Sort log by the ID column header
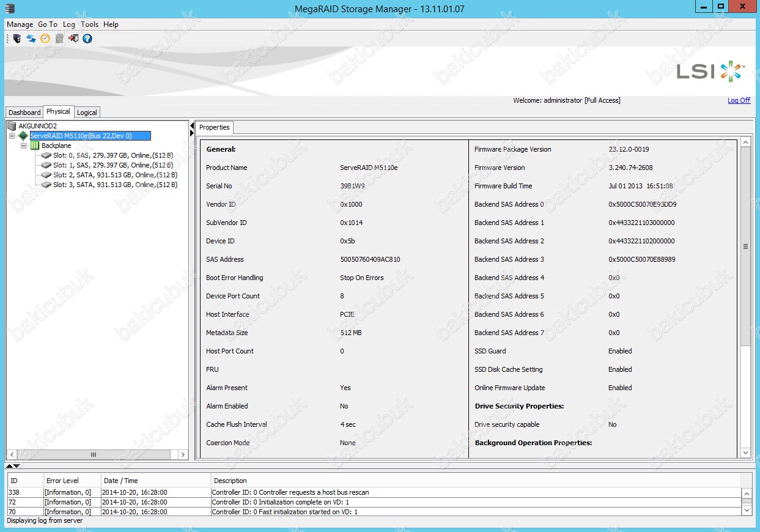This screenshot has height=532, width=760. pyautogui.click(x=25, y=481)
